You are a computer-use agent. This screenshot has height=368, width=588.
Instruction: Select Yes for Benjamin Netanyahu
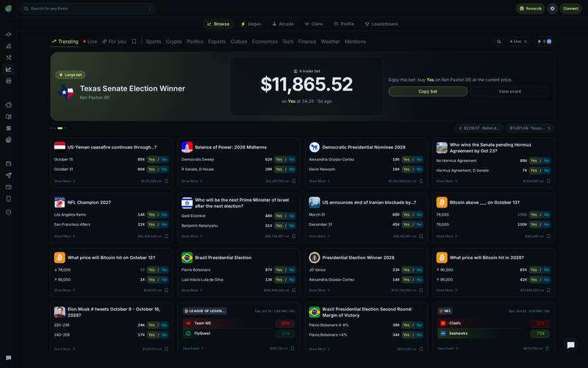(x=279, y=226)
